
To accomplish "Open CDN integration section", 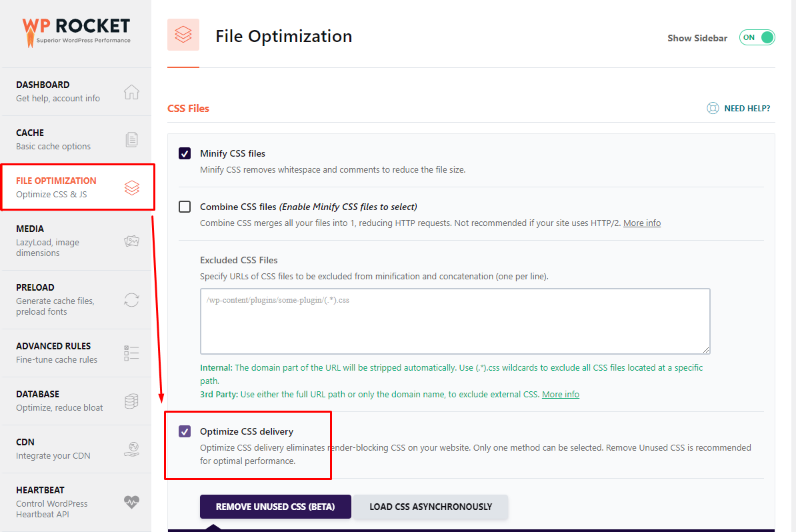I will pyautogui.click(x=76, y=449).
